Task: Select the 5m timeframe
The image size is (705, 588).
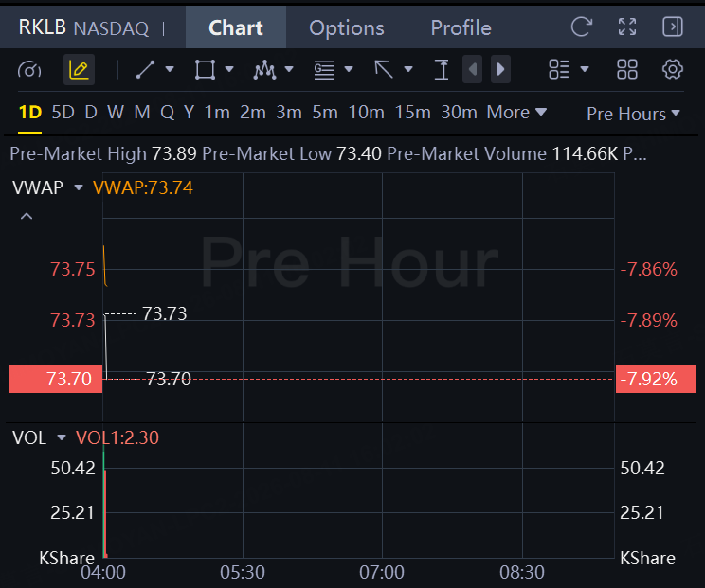Action: pyautogui.click(x=325, y=113)
